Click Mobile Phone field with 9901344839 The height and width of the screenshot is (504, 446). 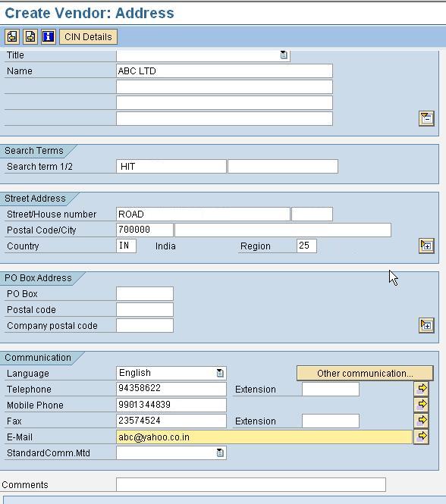tap(171, 405)
